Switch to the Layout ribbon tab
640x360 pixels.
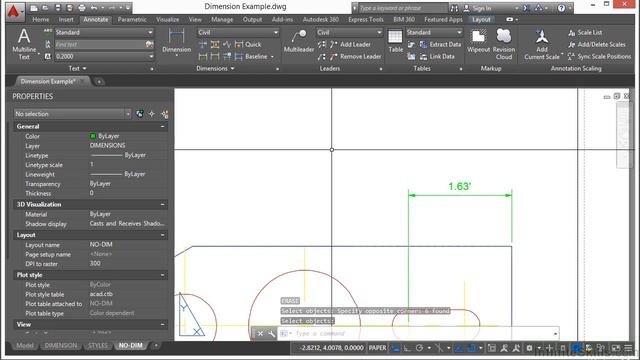click(x=481, y=19)
